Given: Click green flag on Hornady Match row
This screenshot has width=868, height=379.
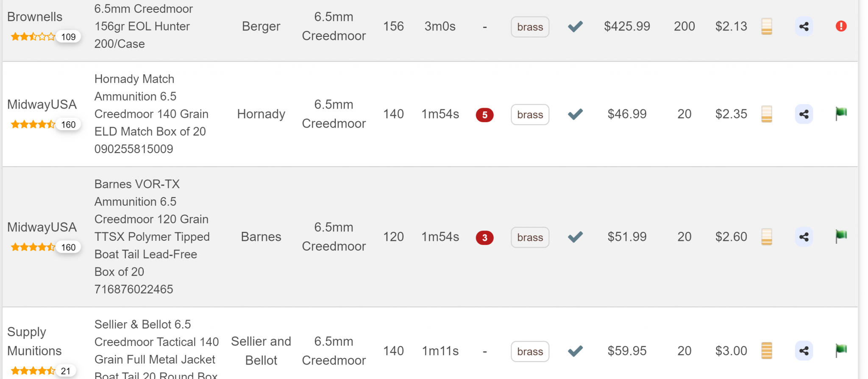Looking at the screenshot, I should [x=841, y=114].
